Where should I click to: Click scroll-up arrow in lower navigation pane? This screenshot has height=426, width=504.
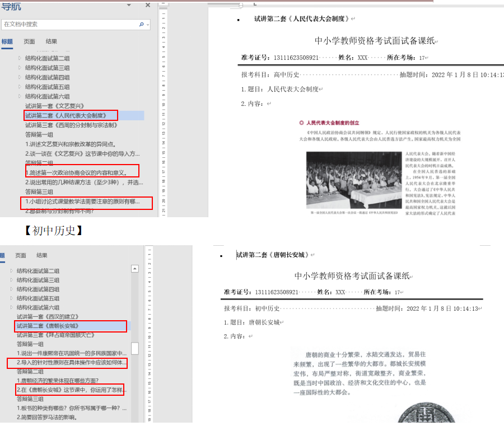134,269
